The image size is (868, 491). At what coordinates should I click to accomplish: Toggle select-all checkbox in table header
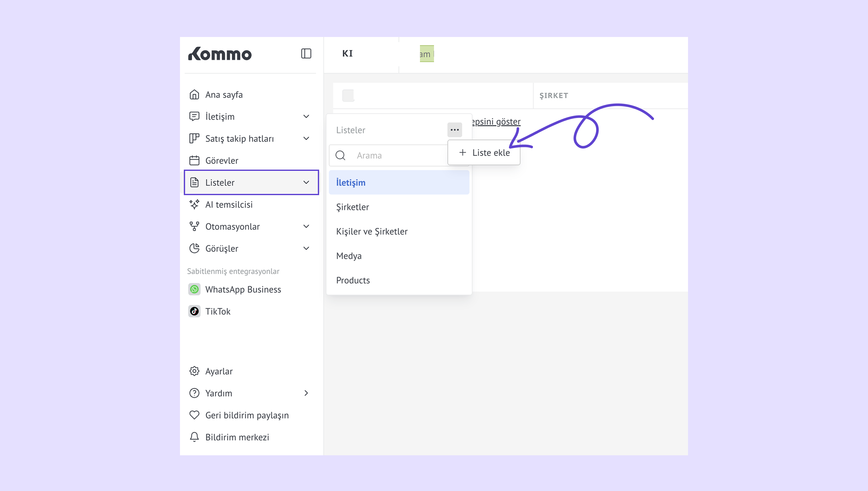(348, 95)
